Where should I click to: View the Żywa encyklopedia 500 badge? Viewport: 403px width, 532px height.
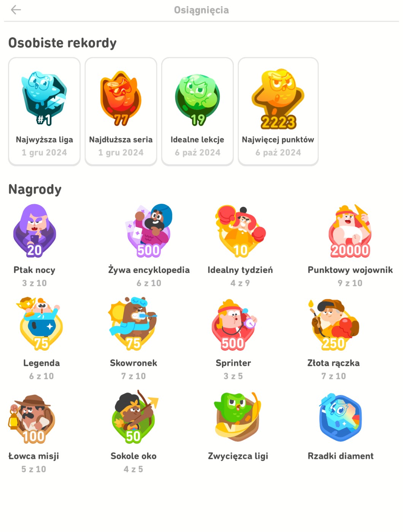pyautogui.click(x=149, y=231)
